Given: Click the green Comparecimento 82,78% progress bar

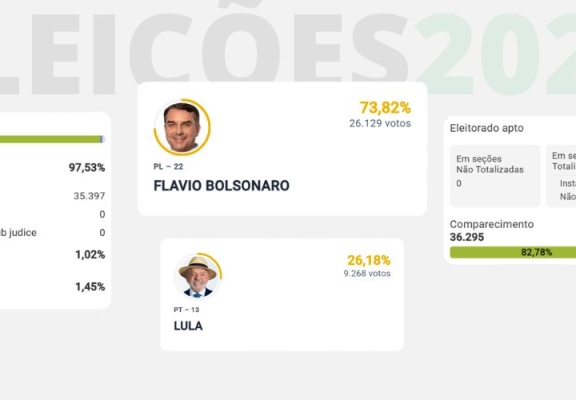Looking at the screenshot, I should pos(513,252).
